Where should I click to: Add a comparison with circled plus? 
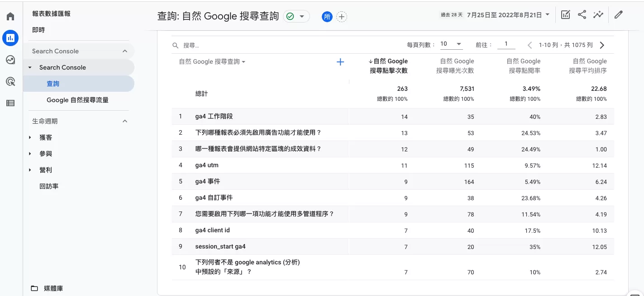pyautogui.click(x=342, y=17)
